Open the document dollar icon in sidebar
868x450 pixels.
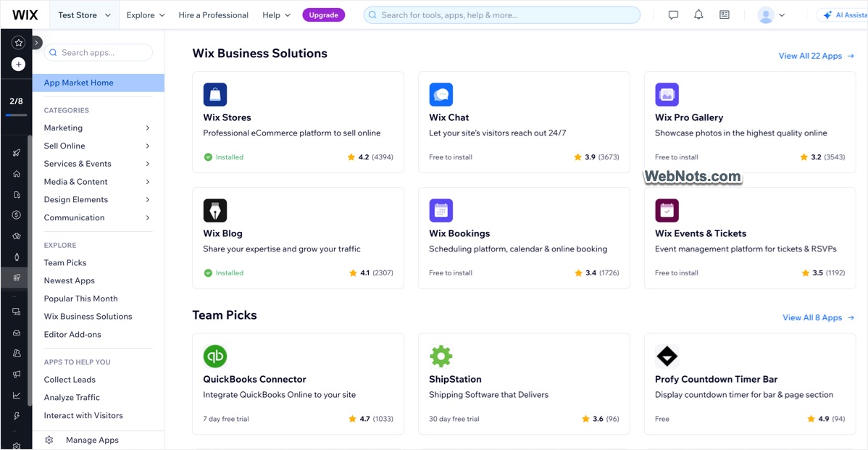pyautogui.click(x=17, y=195)
